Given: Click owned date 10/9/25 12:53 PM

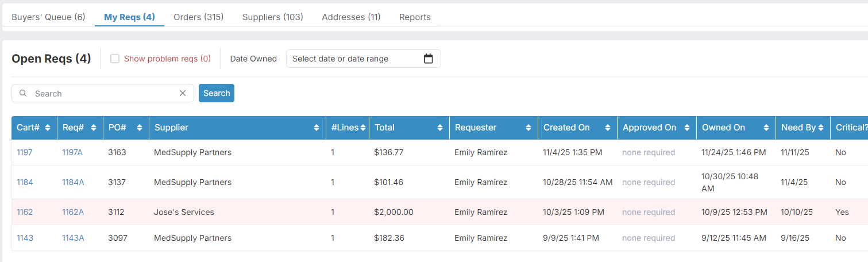Looking at the screenshot, I should coord(734,212).
